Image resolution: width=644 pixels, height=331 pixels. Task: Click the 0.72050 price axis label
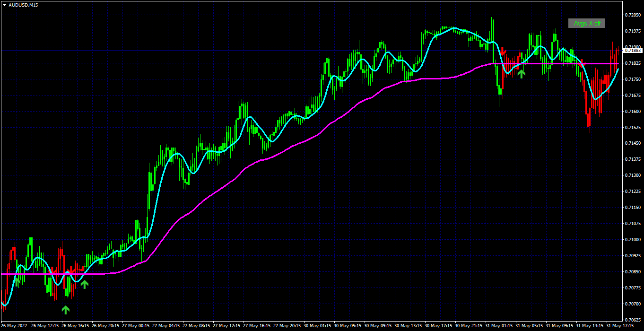pyautogui.click(x=633, y=15)
